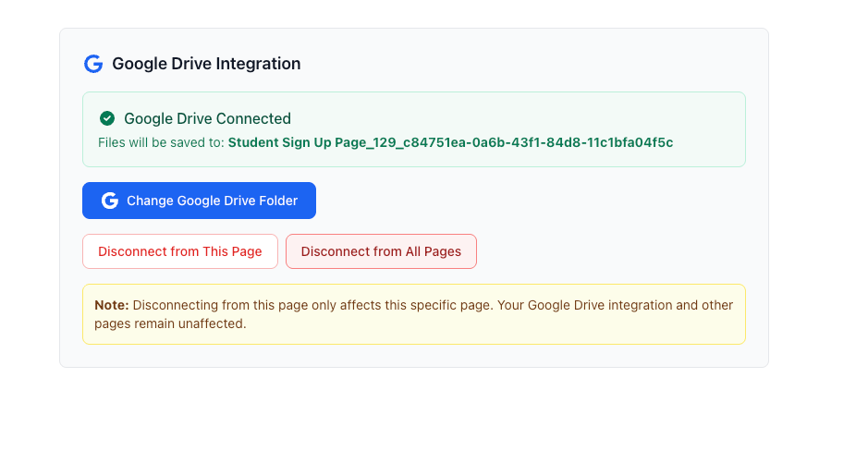Click Change Google Drive Folder button
The image size is (868, 451).
click(200, 201)
